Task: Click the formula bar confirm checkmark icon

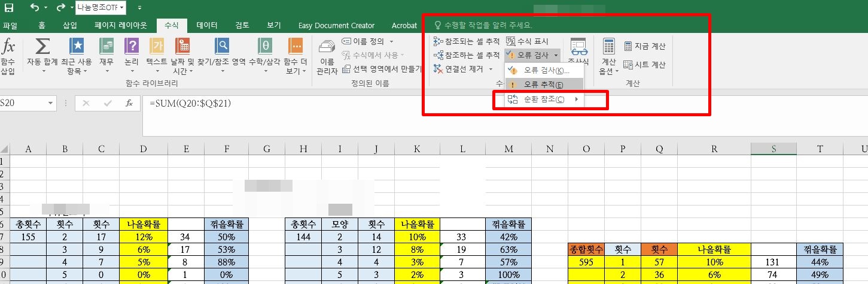Action: [108, 103]
